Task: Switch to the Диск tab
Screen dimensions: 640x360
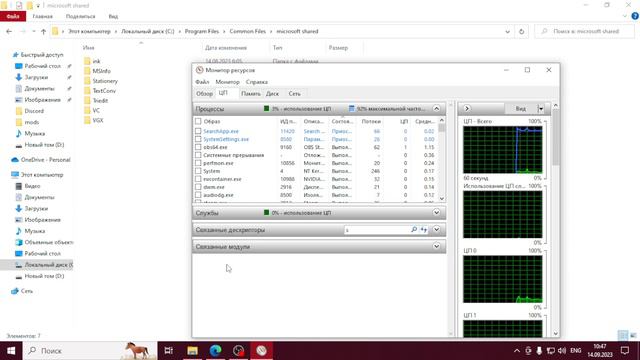Action: click(x=272, y=94)
